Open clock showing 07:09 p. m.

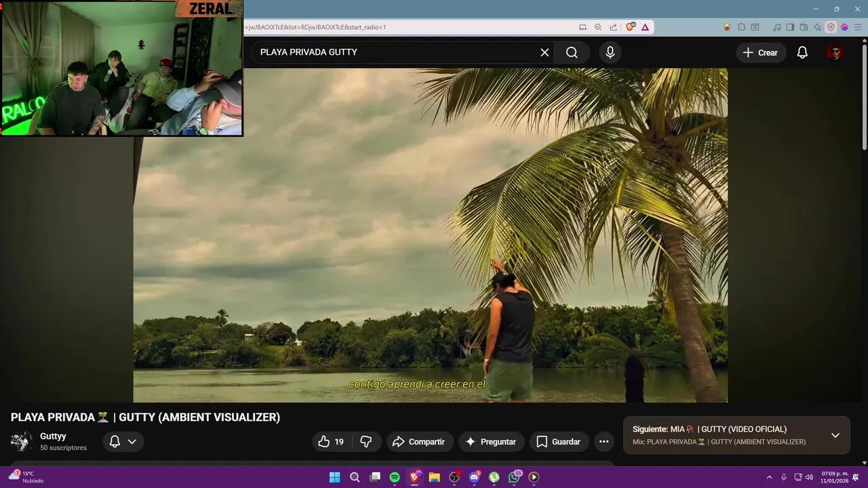(834, 477)
